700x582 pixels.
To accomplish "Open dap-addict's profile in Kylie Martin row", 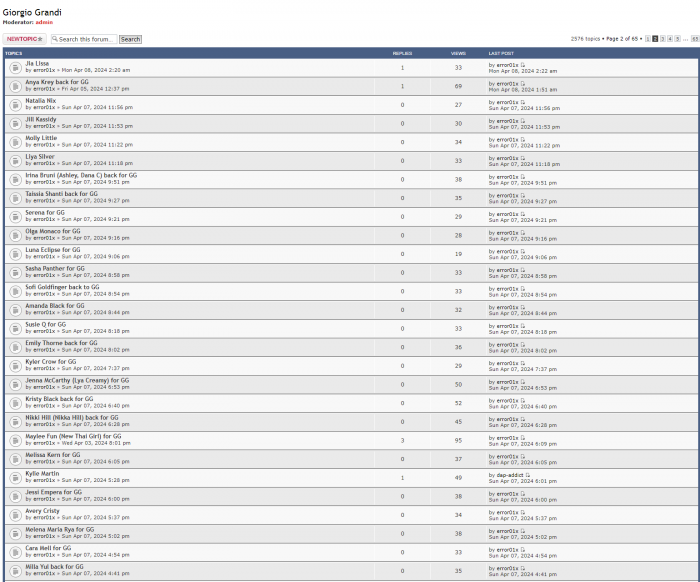I will 508,474.
